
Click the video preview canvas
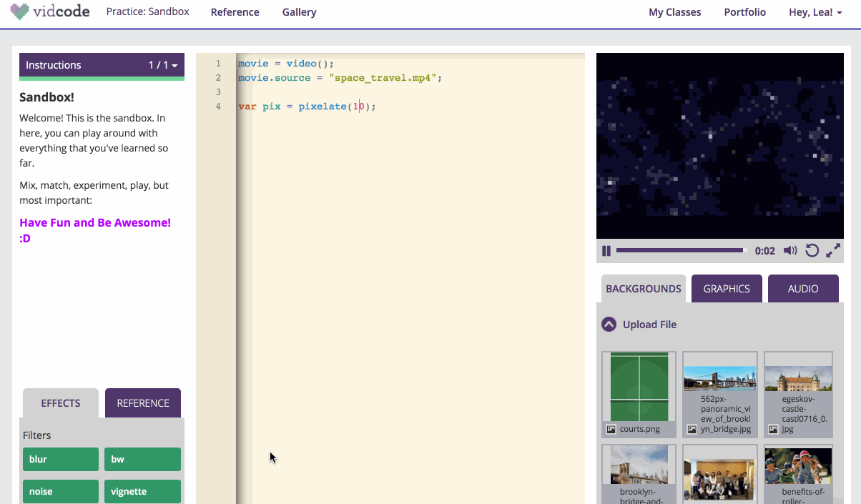[x=719, y=146]
